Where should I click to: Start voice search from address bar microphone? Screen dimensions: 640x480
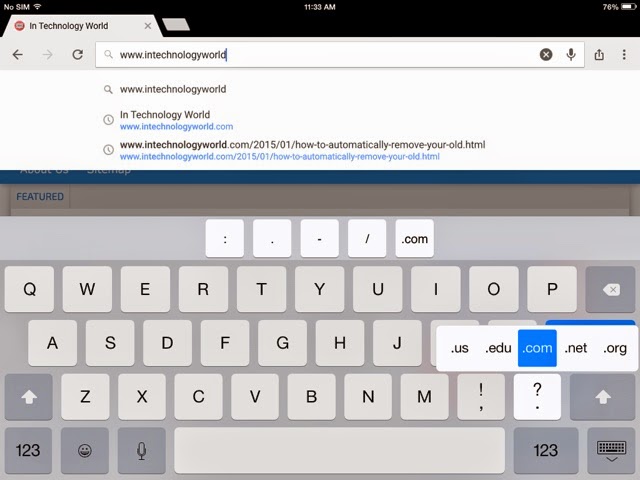point(571,54)
